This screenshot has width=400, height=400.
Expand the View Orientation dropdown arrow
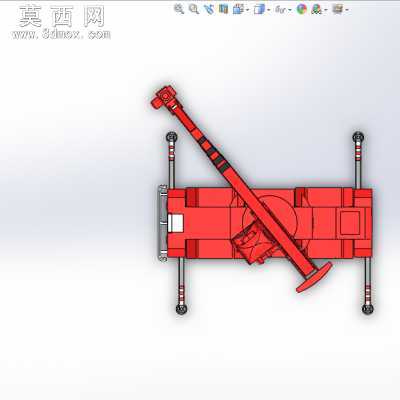coord(247,10)
